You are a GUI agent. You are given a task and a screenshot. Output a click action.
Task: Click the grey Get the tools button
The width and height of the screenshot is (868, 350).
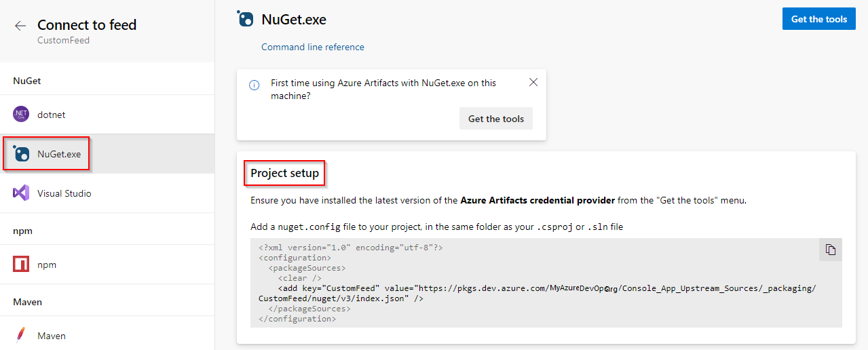(x=495, y=119)
